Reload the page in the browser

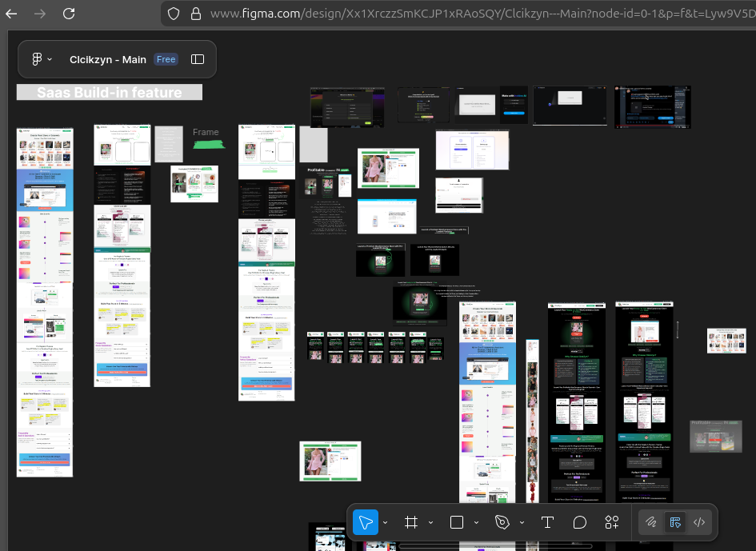click(69, 14)
